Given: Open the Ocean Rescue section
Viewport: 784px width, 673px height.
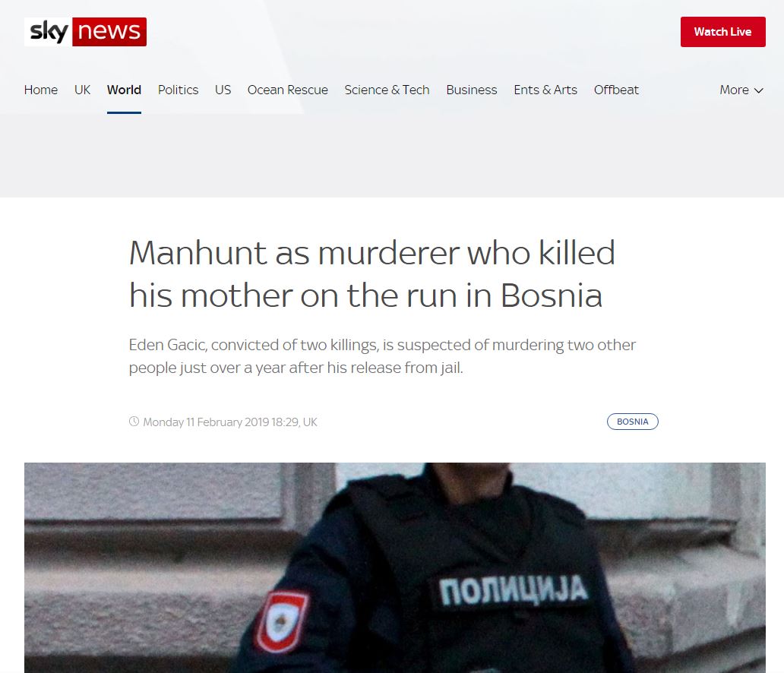Looking at the screenshot, I should click(287, 90).
